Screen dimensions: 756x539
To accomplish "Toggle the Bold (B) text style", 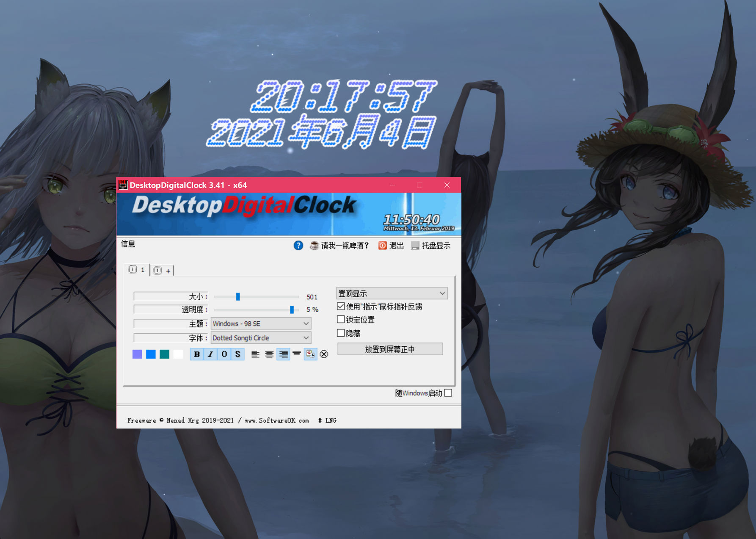I will [197, 354].
